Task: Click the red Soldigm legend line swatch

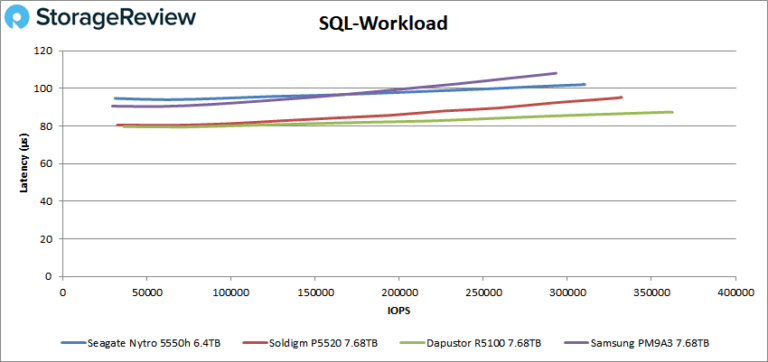Action: (254, 343)
